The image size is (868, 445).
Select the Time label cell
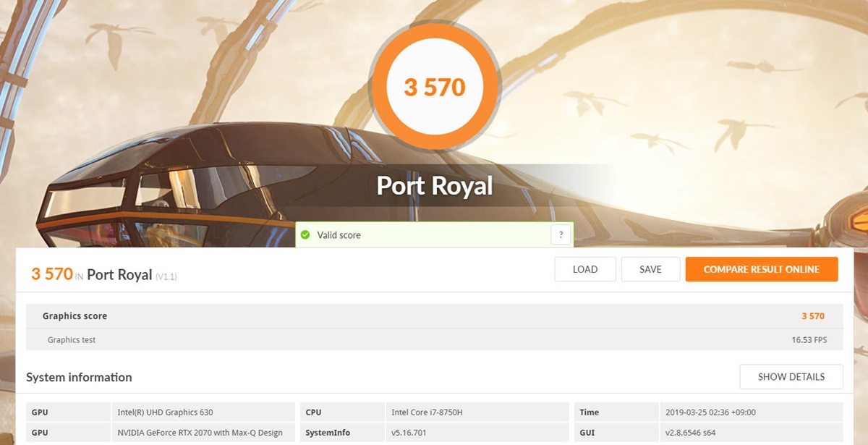click(x=616, y=412)
